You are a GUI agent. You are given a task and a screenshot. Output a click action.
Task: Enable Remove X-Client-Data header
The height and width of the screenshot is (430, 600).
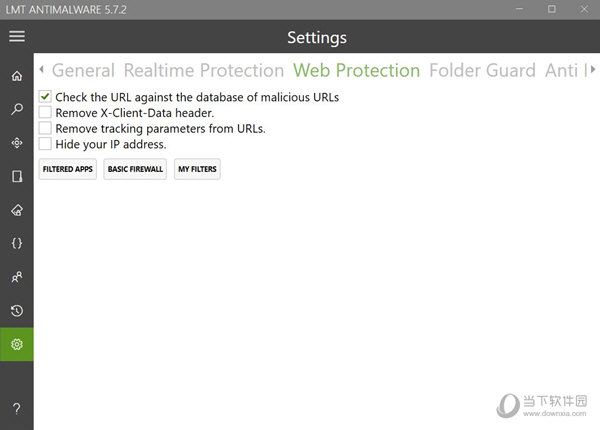[x=45, y=112]
